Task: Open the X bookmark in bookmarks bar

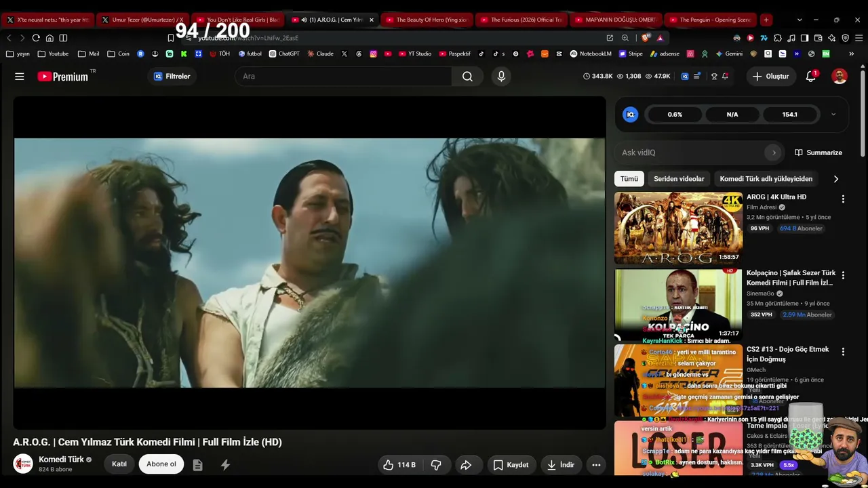Action: (x=344, y=54)
